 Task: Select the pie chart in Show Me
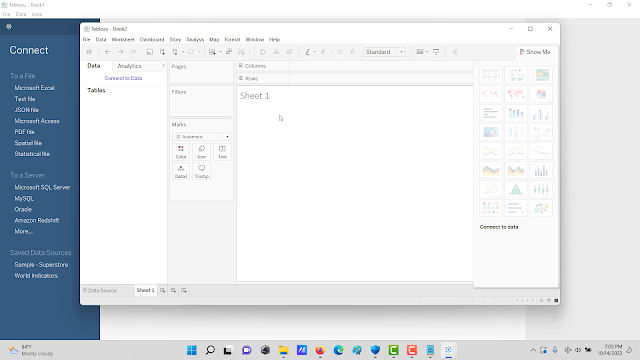click(541, 94)
